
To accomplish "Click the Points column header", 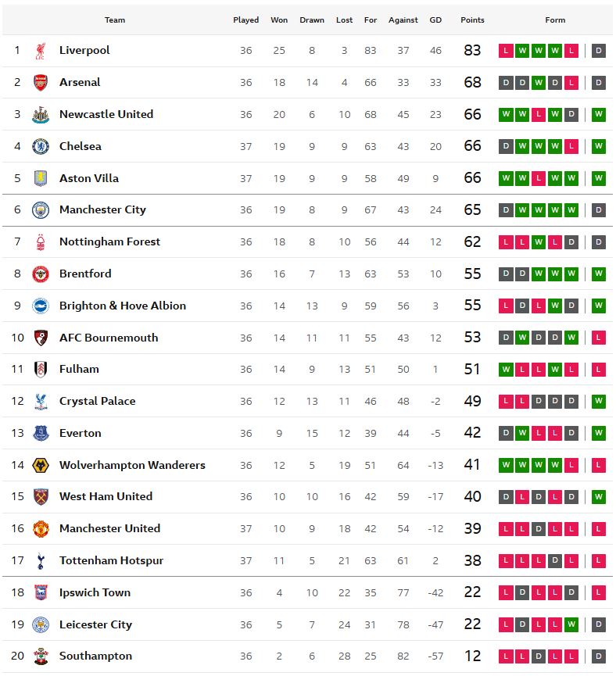I will point(472,20).
